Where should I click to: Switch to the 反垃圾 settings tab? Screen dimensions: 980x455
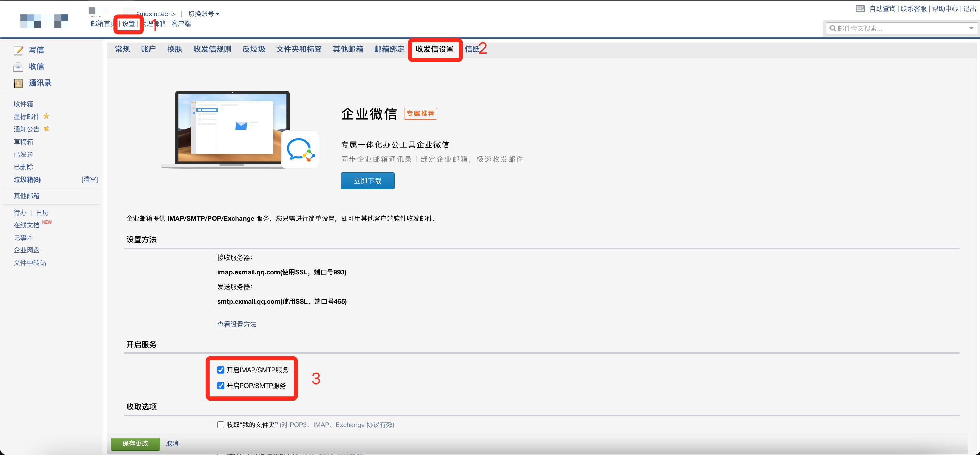pyautogui.click(x=253, y=49)
